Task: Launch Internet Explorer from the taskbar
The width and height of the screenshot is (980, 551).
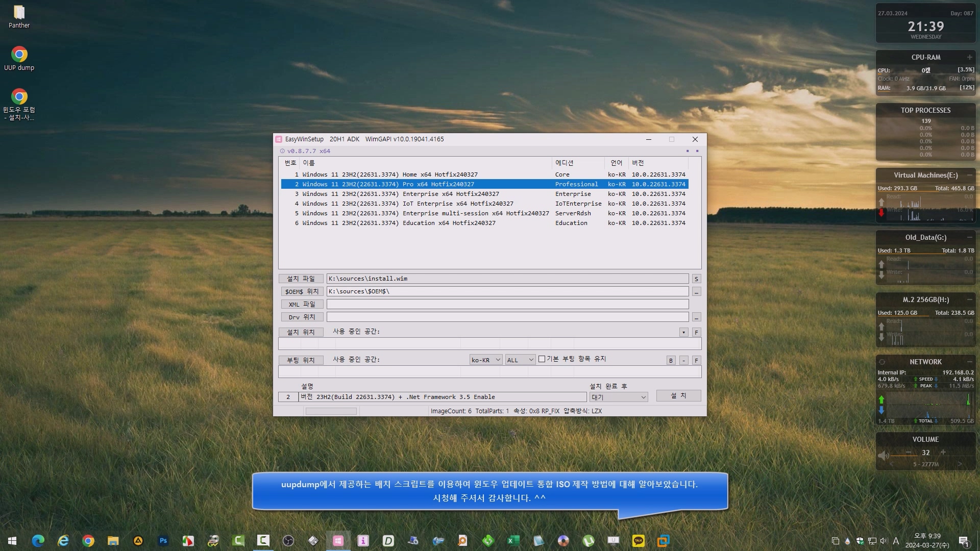Action: 63,541
